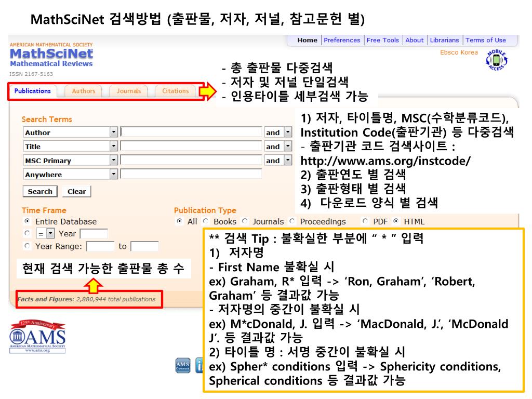Open the Author search field dropdown
Viewport: 532px width, 399px height.
[x=114, y=132]
